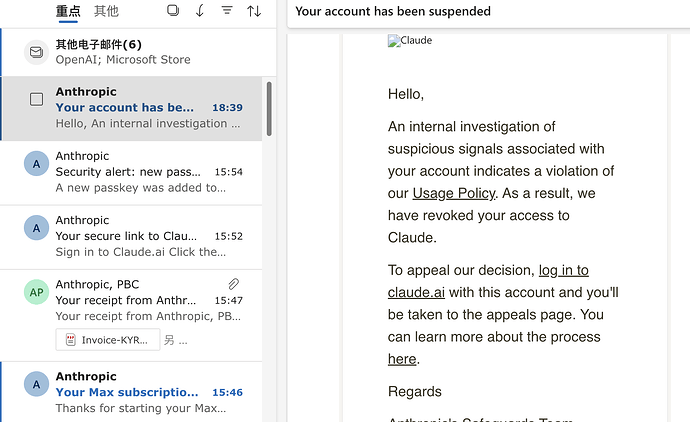Screen dimensions: 690x422
Task: Expand additional attachments next to Invoice-KYR
Action: click(x=175, y=340)
